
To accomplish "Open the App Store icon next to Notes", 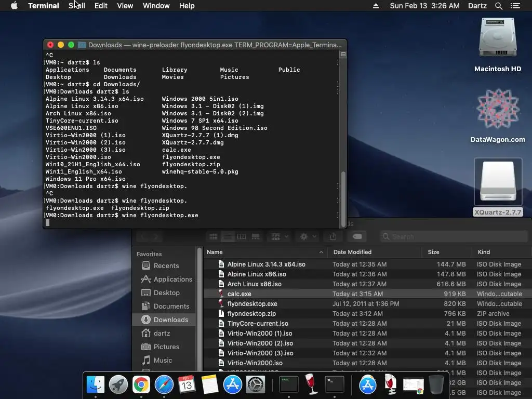I will [x=232, y=384].
